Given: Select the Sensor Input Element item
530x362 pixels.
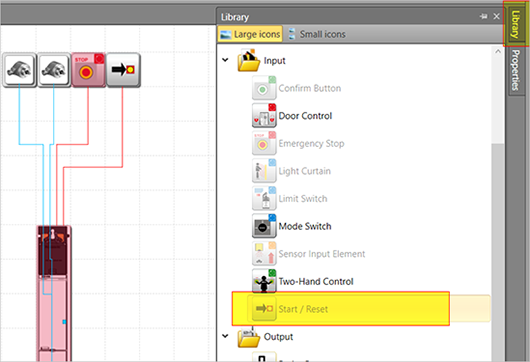Looking at the screenshot, I should 309,254.
